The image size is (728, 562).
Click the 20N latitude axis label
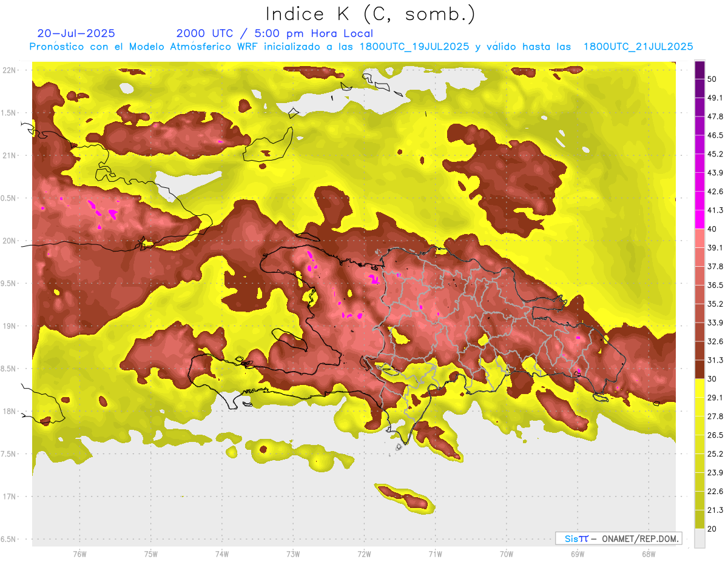pos(10,241)
